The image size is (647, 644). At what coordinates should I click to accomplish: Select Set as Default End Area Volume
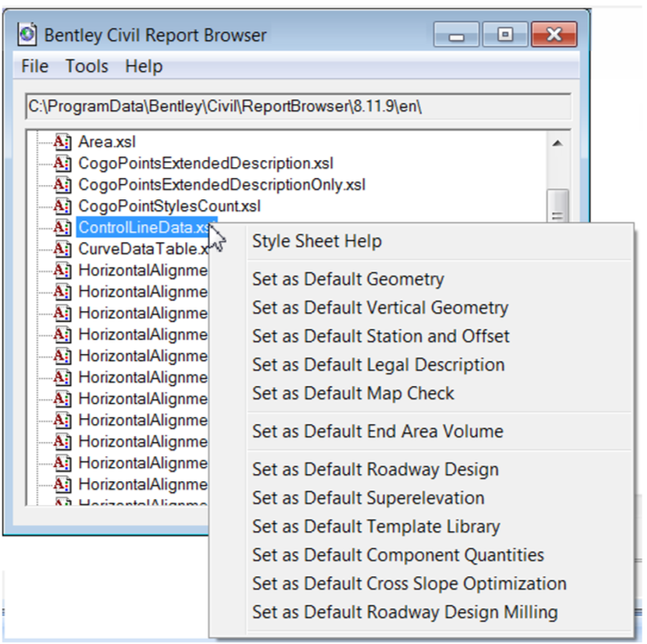tap(377, 431)
